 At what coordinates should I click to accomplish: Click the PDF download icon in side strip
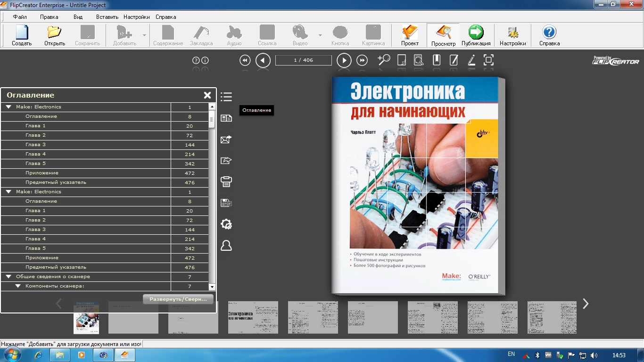[226, 203]
